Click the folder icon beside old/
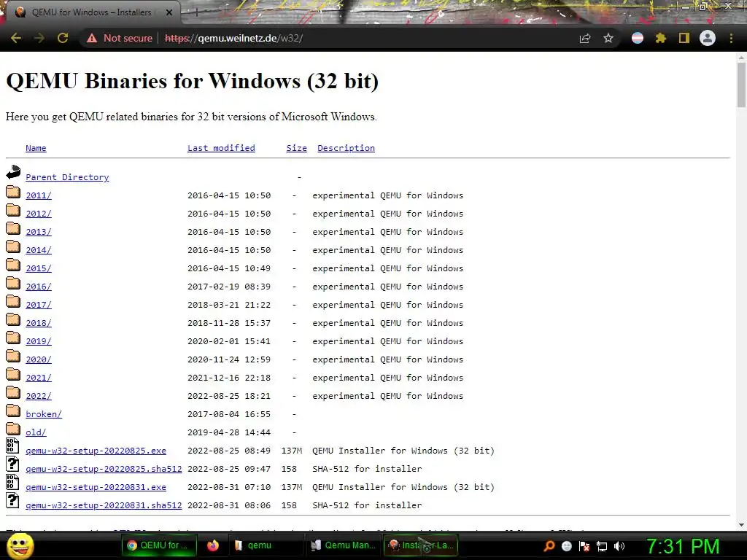 pos(13,429)
